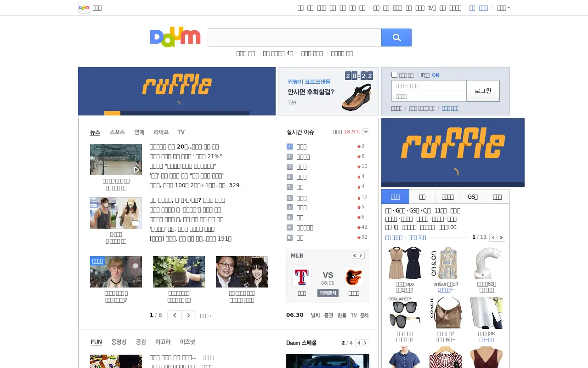Click the rank 1 badge in 실시간 이슈
The height and width of the screenshot is (368, 588).
coord(289,146)
